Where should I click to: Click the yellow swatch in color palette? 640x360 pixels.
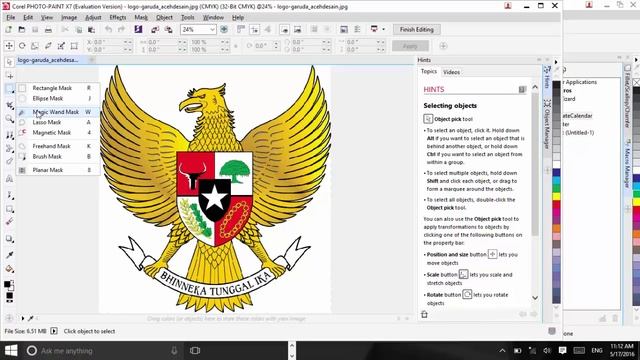556,196
